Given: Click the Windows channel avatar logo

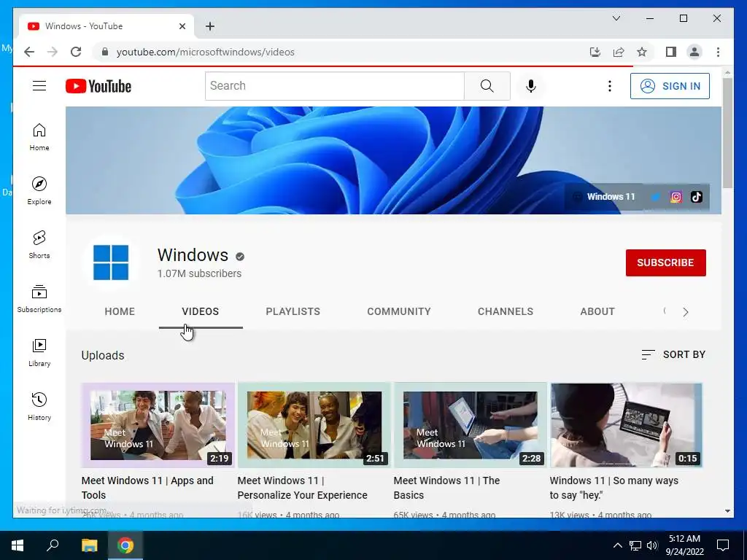Looking at the screenshot, I should (x=111, y=262).
